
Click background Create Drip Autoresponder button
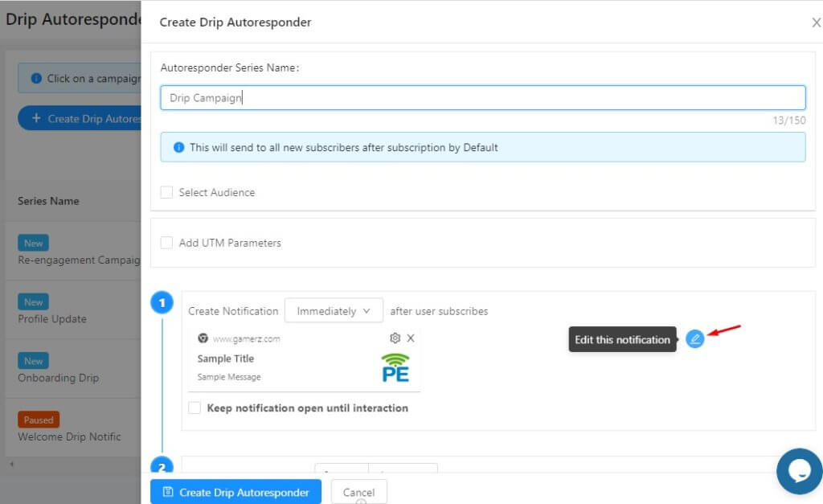tap(80, 119)
